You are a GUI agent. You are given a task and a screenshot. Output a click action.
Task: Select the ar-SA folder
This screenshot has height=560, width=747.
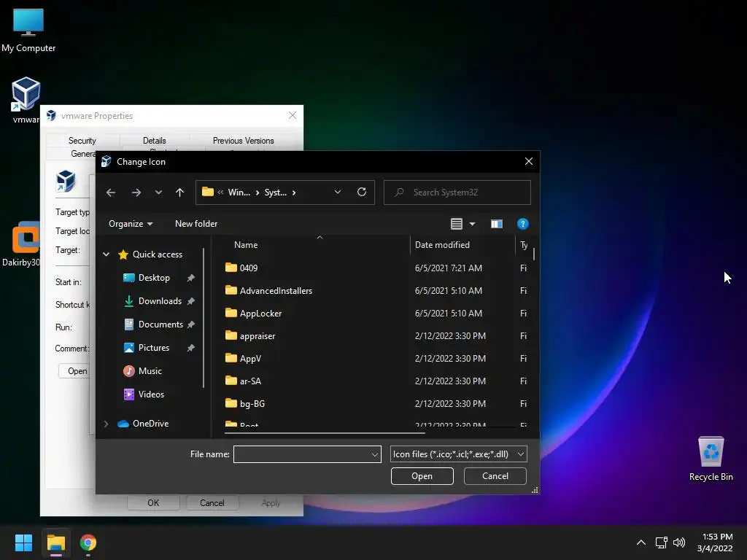(x=250, y=381)
